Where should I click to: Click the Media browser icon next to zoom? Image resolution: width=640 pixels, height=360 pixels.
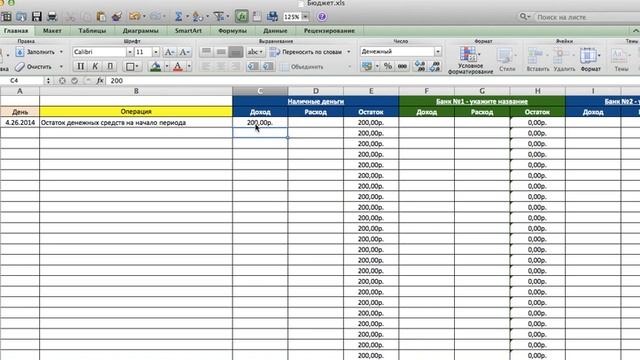pos(272,16)
